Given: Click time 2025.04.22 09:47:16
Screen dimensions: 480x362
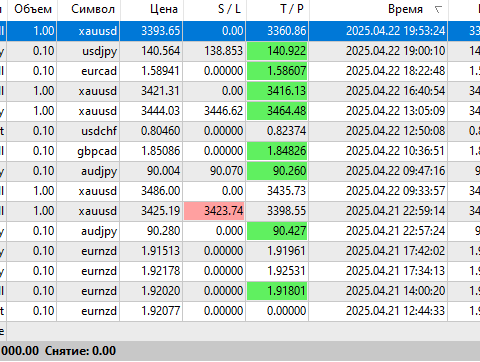Looking at the screenshot, I should point(395,171).
